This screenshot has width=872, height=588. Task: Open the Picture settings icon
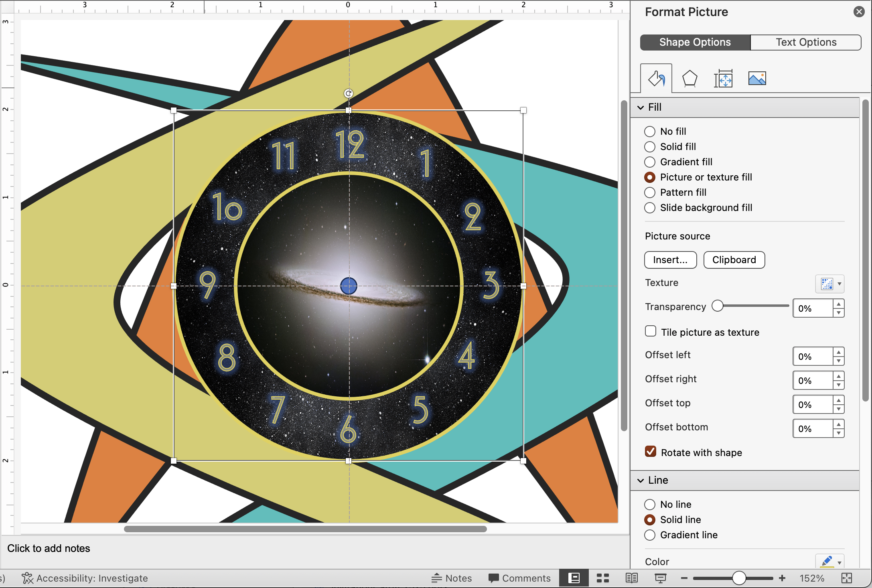click(757, 78)
